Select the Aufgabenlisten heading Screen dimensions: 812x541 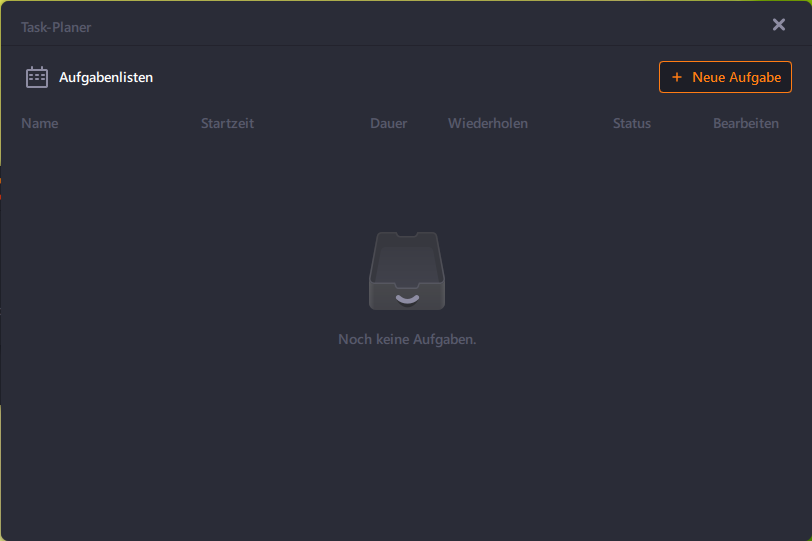[x=105, y=77]
